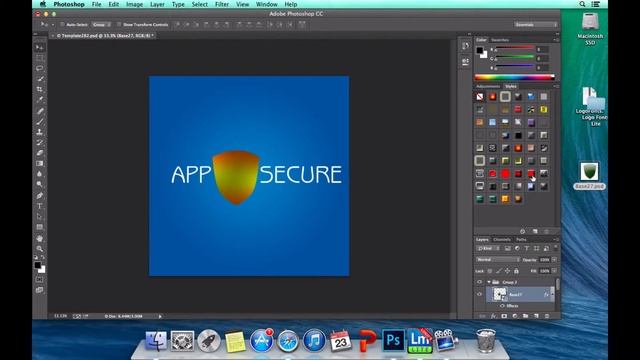This screenshot has width=640, height=360.
Task: Create new adjustment layer icon
Action: click(x=515, y=316)
